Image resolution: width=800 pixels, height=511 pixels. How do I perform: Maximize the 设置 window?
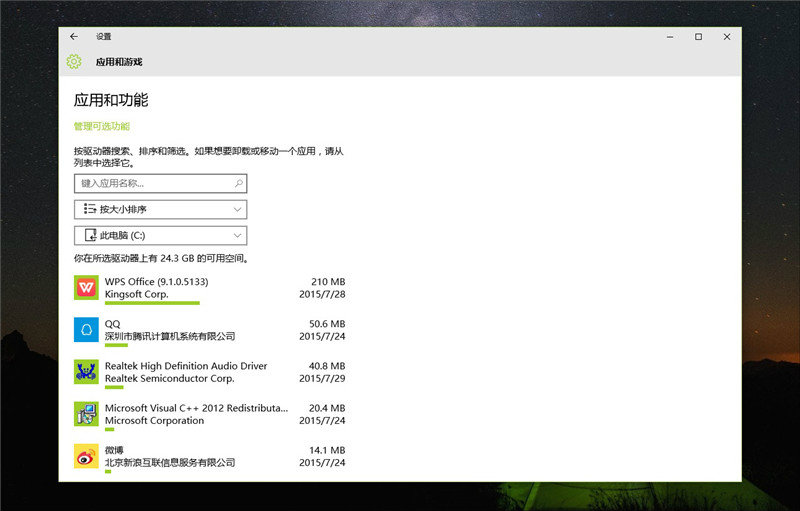pyautogui.click(x=698, y=37)
